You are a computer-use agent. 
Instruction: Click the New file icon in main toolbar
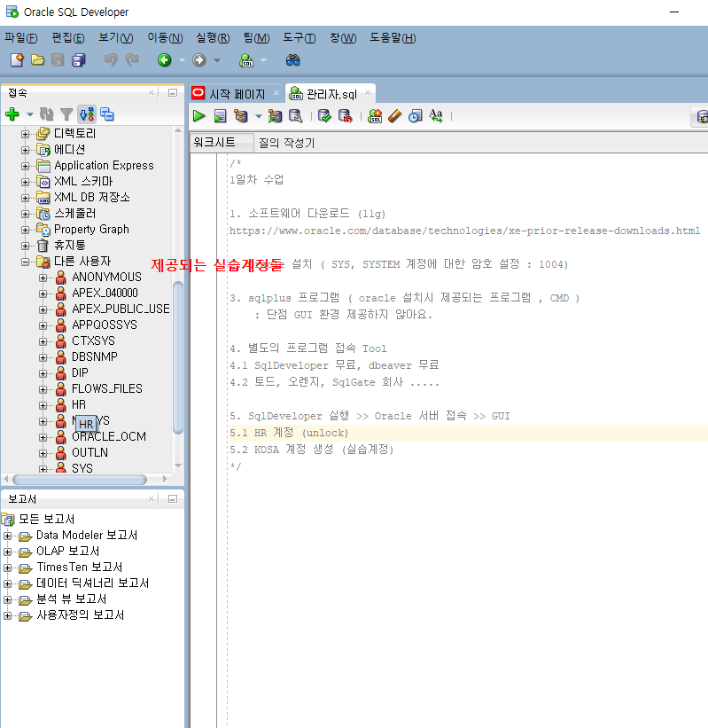17,60
